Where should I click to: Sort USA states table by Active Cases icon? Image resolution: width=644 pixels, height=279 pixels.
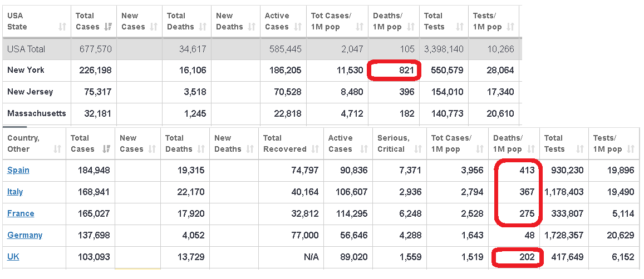[x=297, y=27]
